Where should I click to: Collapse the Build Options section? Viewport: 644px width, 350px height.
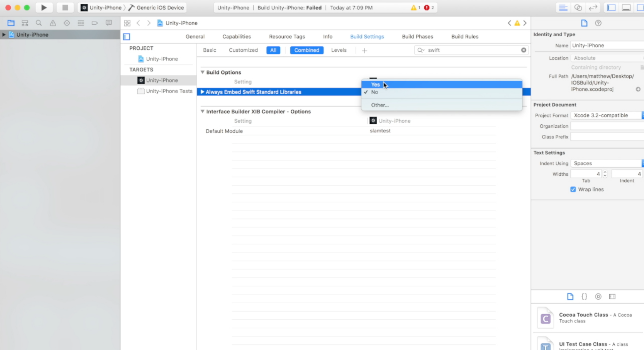[x=203, y=72]
